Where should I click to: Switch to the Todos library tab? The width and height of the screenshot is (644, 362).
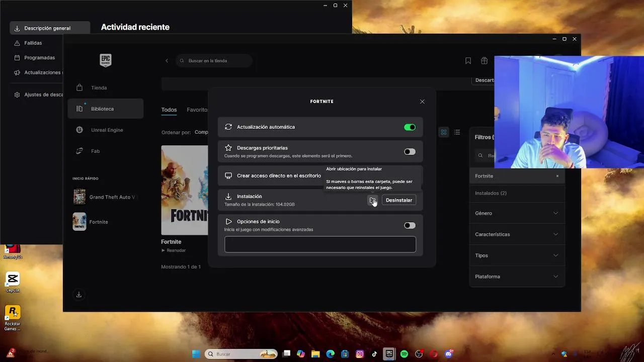169,110
